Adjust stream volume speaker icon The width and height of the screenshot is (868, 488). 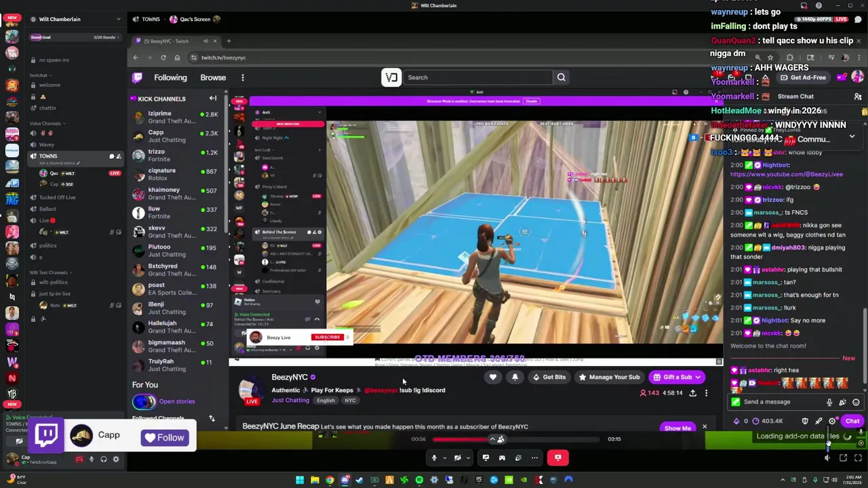[x=827, y=458]
